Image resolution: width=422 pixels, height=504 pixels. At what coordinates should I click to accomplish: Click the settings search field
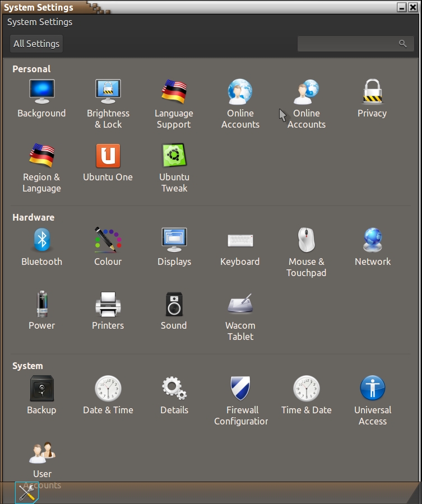coord(347,44)
